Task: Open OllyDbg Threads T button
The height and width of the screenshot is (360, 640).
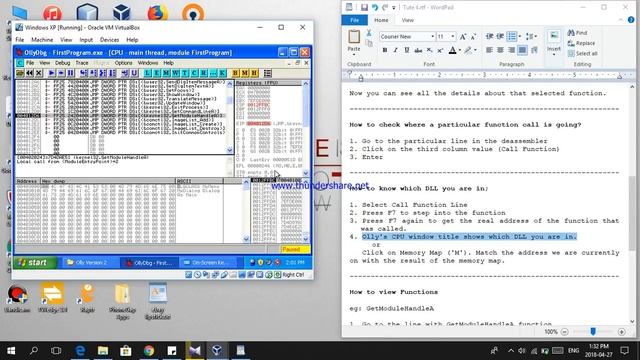Action: [x=184, y=73]
